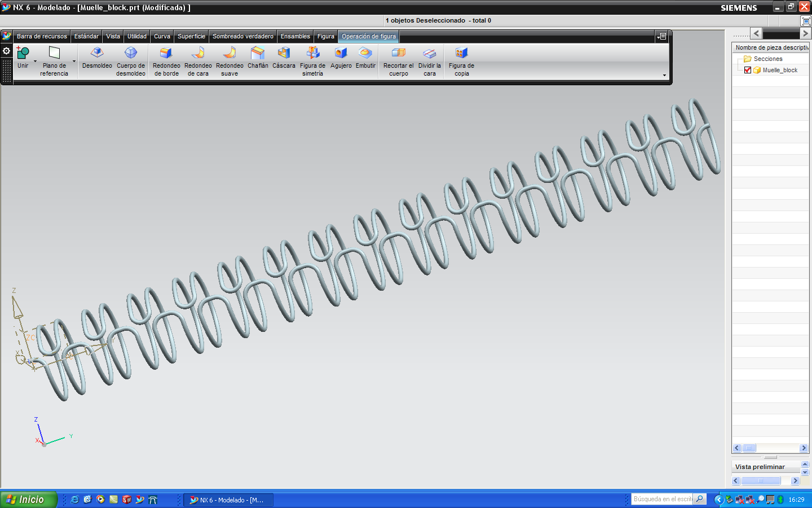Click the Muelle_block part cube icon
812x508 pixels.
757,70
